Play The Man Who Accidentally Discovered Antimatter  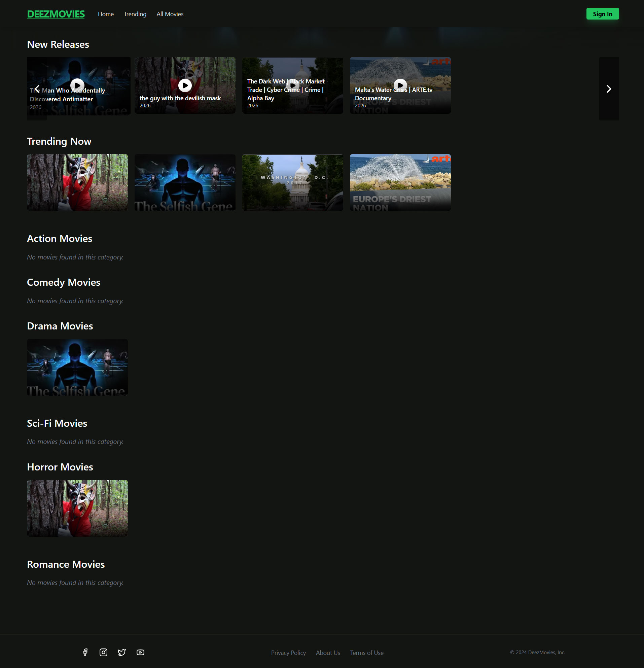click(x=77, y=85)
